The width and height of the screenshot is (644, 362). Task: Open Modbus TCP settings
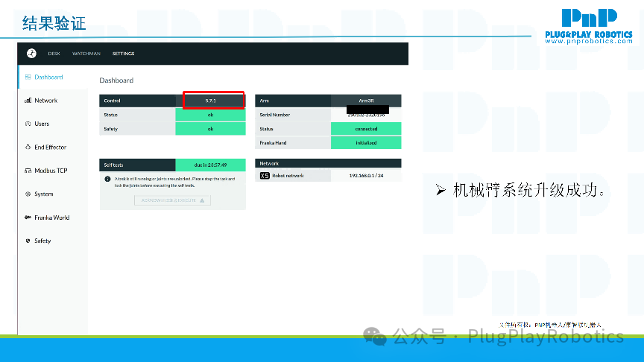pyautogui.click(x=51, y=171)
